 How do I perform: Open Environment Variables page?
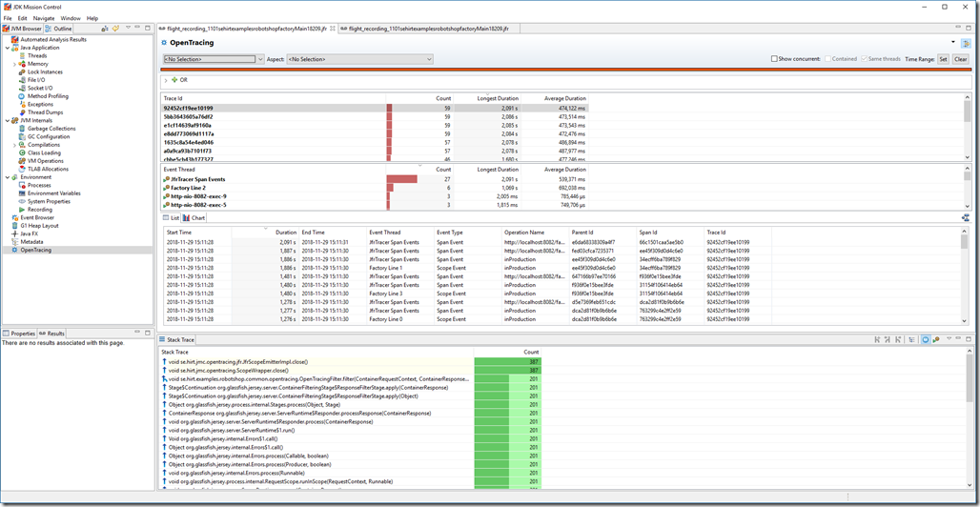[51, 193]
